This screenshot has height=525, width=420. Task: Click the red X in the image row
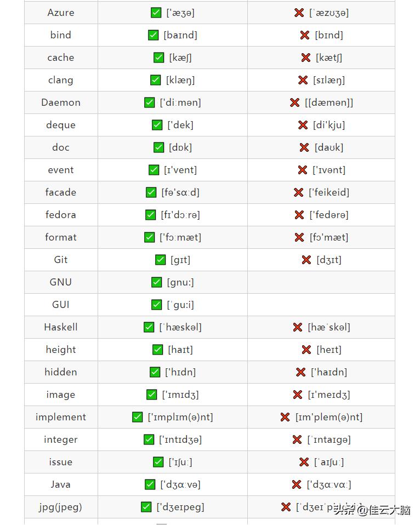click(298, 395)
